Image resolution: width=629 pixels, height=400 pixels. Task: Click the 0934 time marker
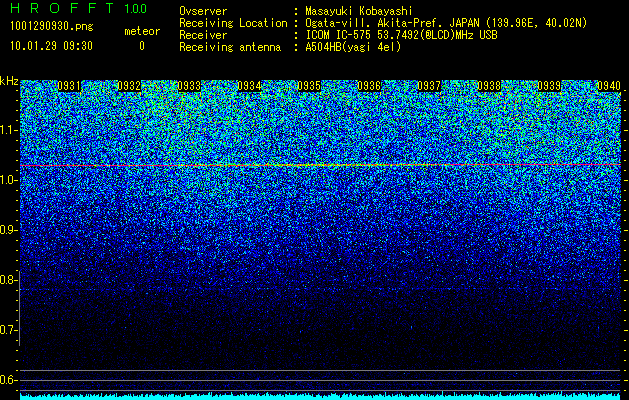click(249, 86)
